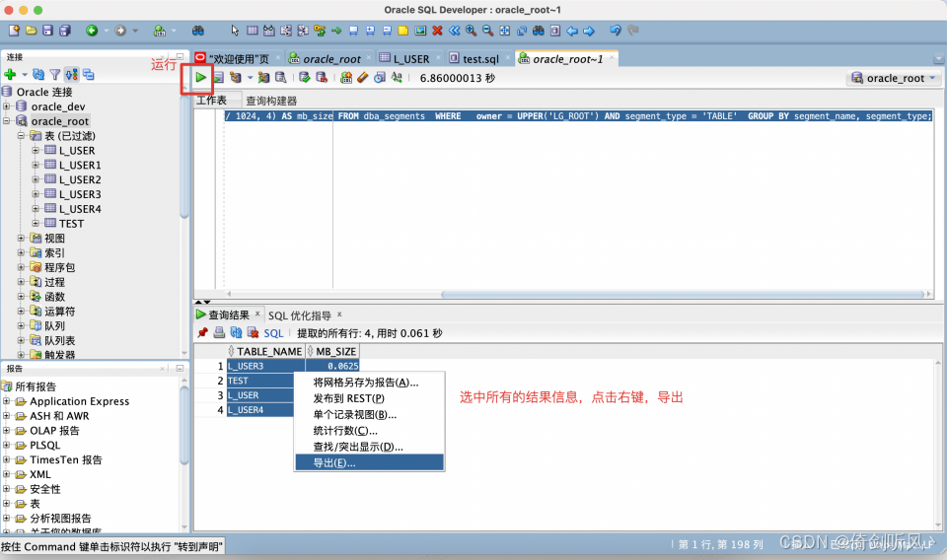This screenshot has width=947, height=560.
Task: Click delete row icon in query result toolbar
Action: coord(254,332)
